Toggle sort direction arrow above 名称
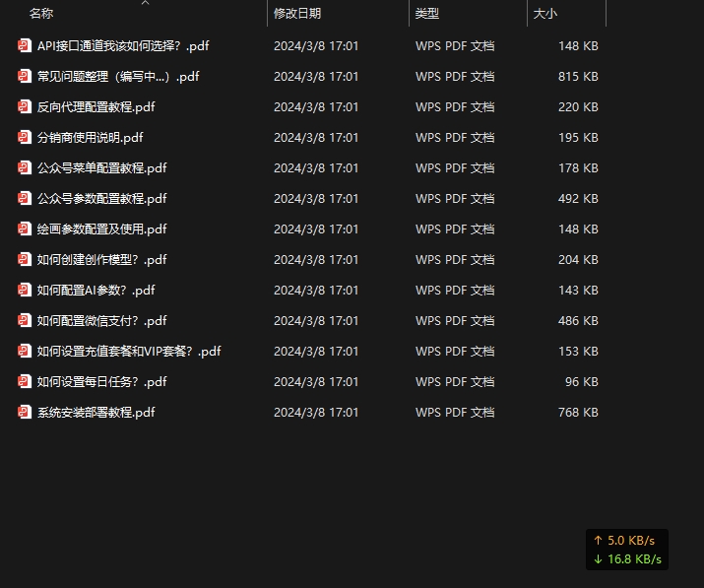Screen dimensions: 704x588 (x=145, y=3)
